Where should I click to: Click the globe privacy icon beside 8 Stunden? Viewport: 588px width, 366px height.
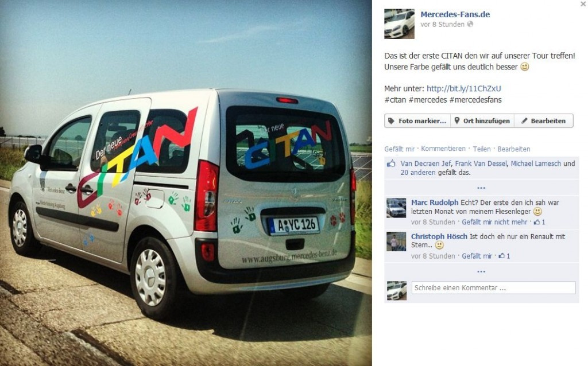[x=470, y=24]
